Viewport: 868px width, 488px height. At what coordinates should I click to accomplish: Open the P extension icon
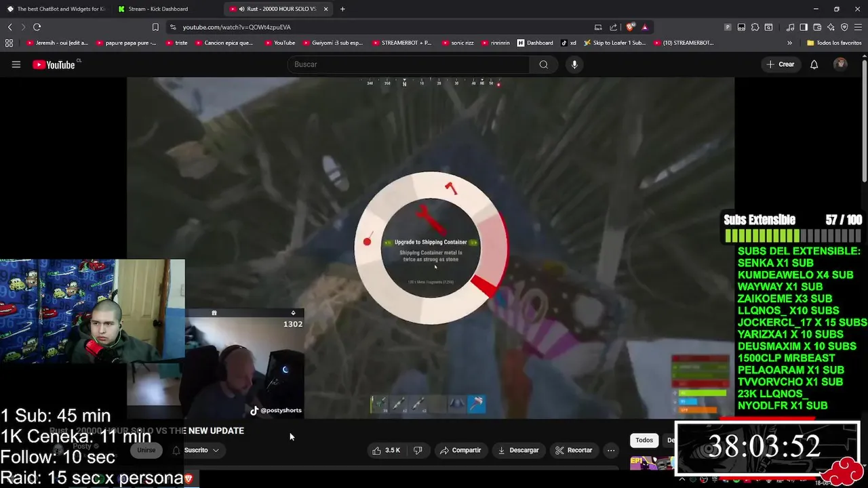click(728, 27)
